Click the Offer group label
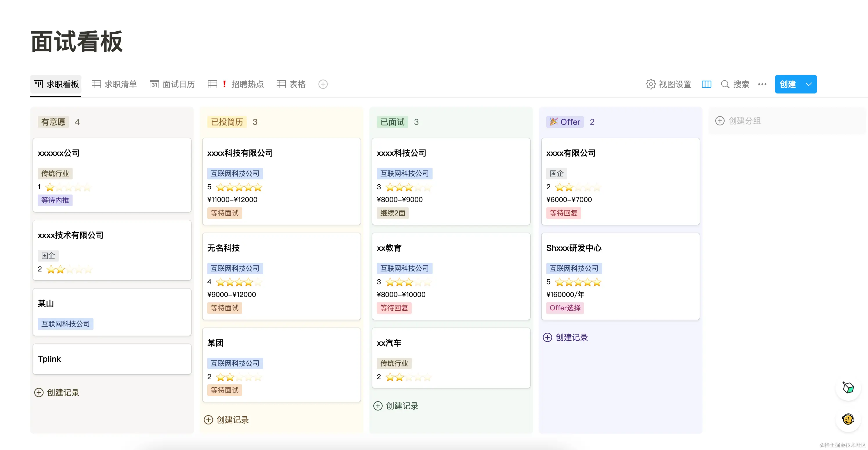Screen dimensions: 868x450 tap(565, 122)
